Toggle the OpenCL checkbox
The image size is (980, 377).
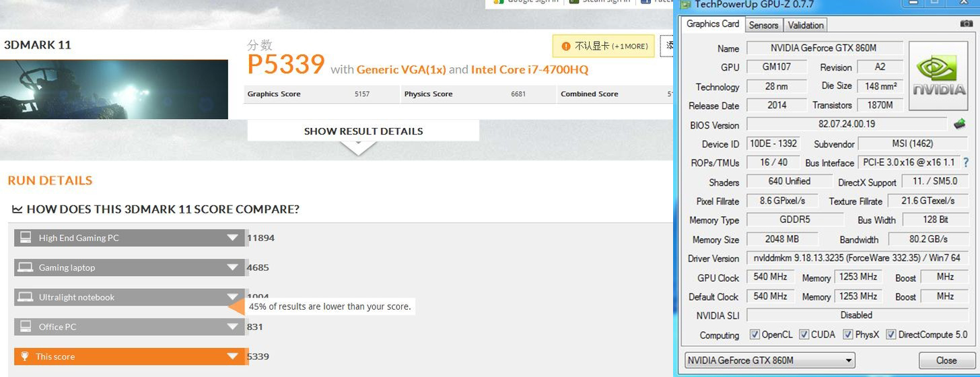click(x=755, y=334)
